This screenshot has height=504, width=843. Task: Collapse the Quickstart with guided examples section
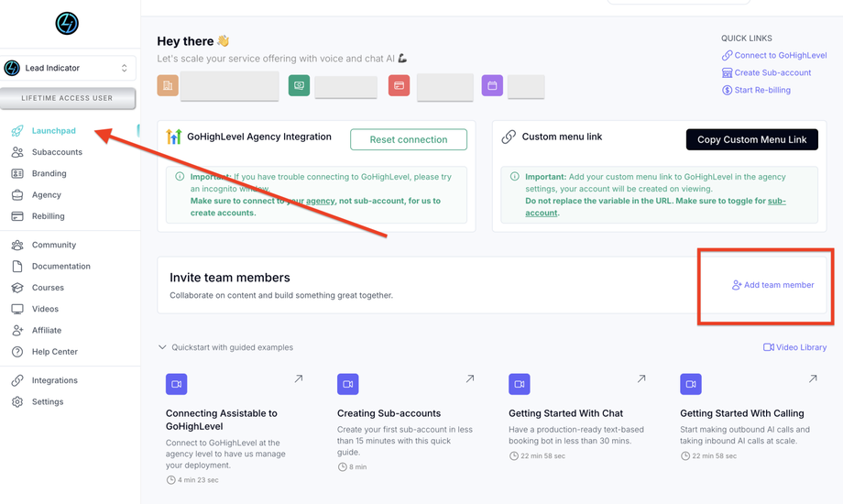(x=162, y=347)
